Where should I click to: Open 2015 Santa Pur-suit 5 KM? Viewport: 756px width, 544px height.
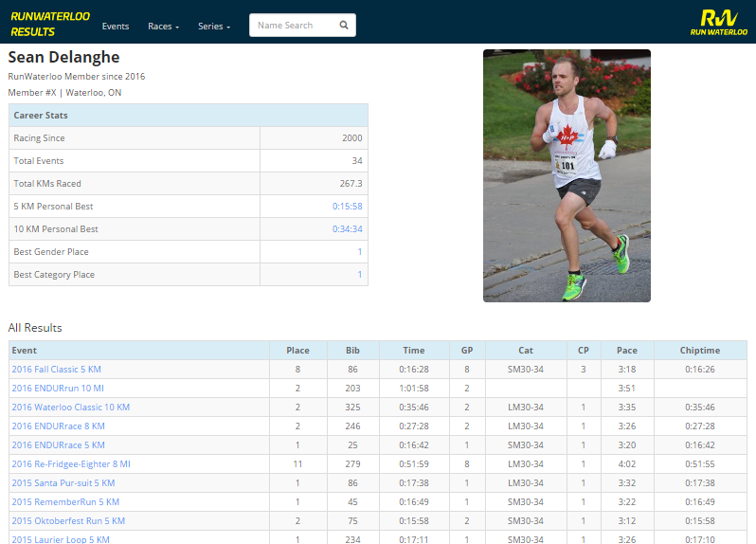(63, 483)
